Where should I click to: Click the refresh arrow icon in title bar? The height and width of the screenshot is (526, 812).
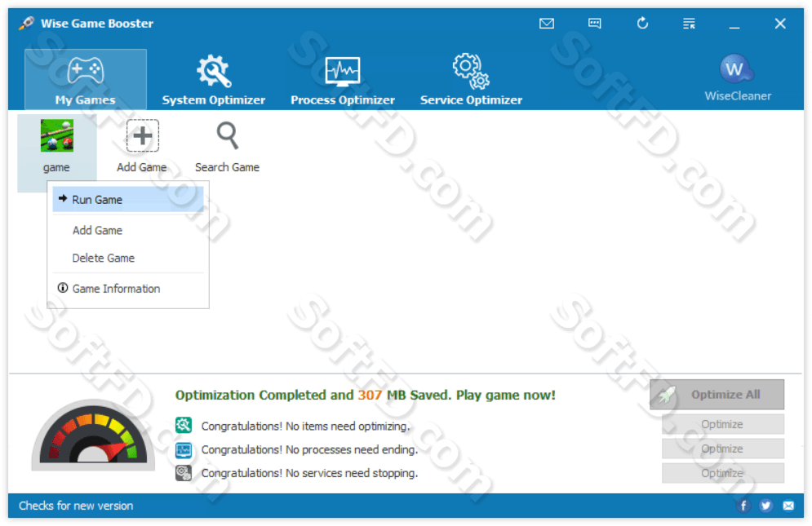(x=642, y=24)
